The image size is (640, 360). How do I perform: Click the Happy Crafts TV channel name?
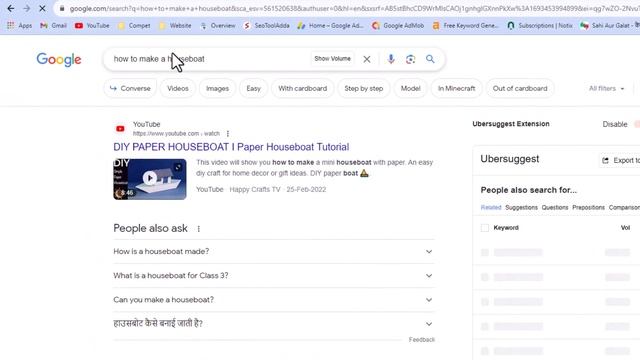[255, 189]
